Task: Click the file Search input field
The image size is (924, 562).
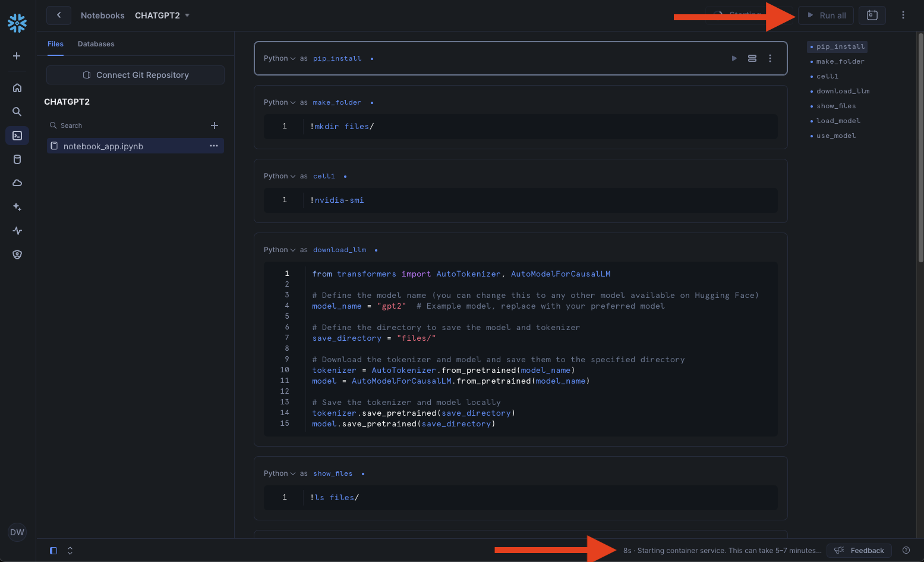Action: [x=127, y=125]
